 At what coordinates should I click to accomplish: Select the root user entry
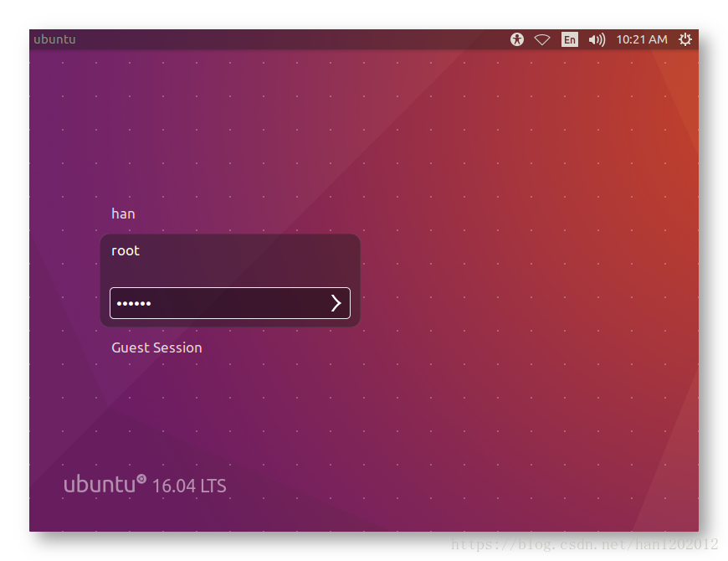click(126, 251)
